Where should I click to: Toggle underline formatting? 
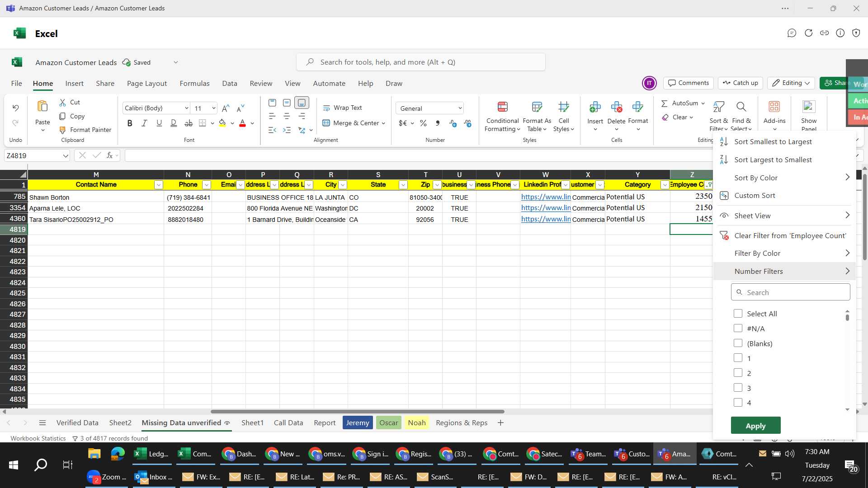pos(159,123)
